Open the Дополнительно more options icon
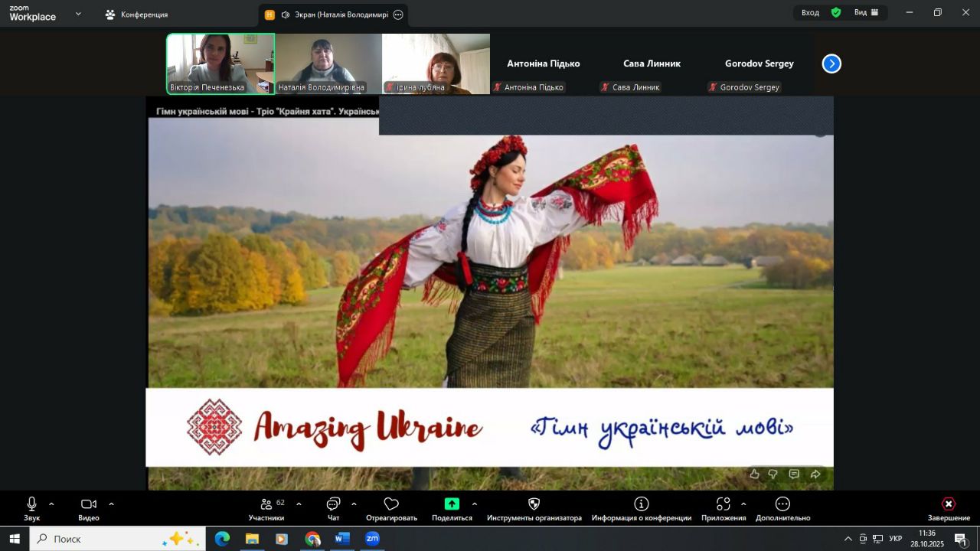Screen dimensions: 980x551 (x=782, y=505)
